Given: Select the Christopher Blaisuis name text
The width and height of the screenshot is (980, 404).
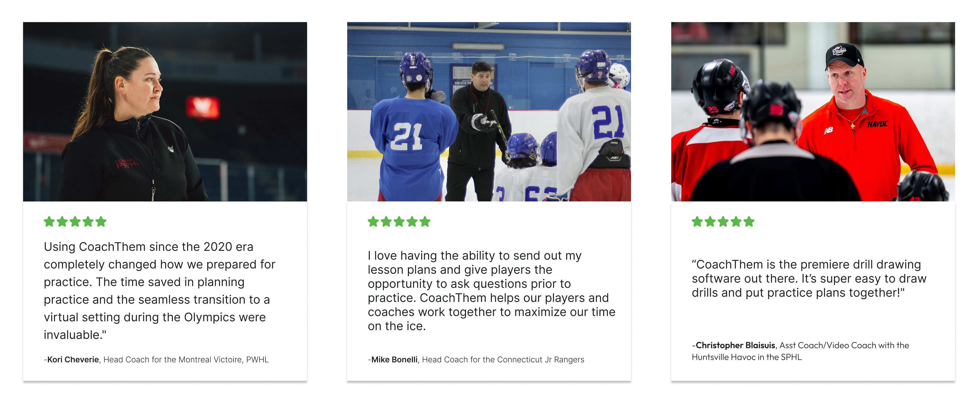Looking at the screenshot, I should coord(735,345).
